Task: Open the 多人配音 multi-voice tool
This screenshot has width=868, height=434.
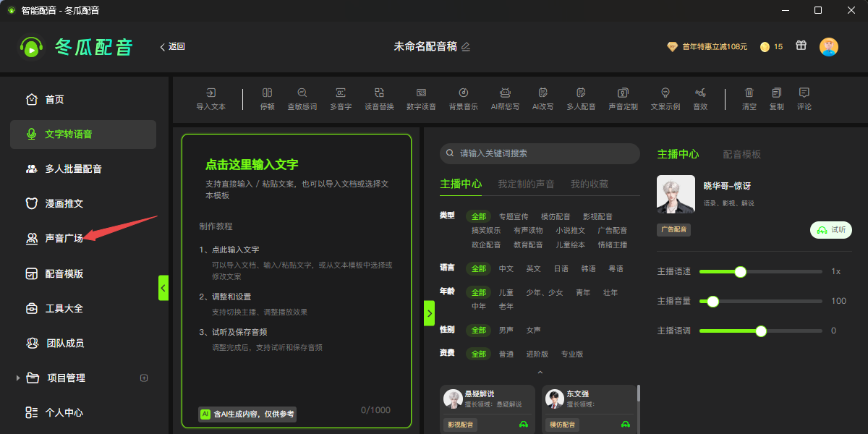Action: point(581,99)
